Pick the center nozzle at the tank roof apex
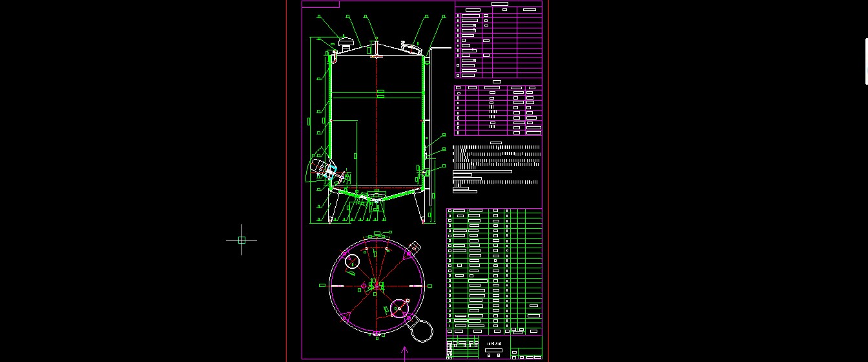 pyautogui.click(x=375, y=48)
